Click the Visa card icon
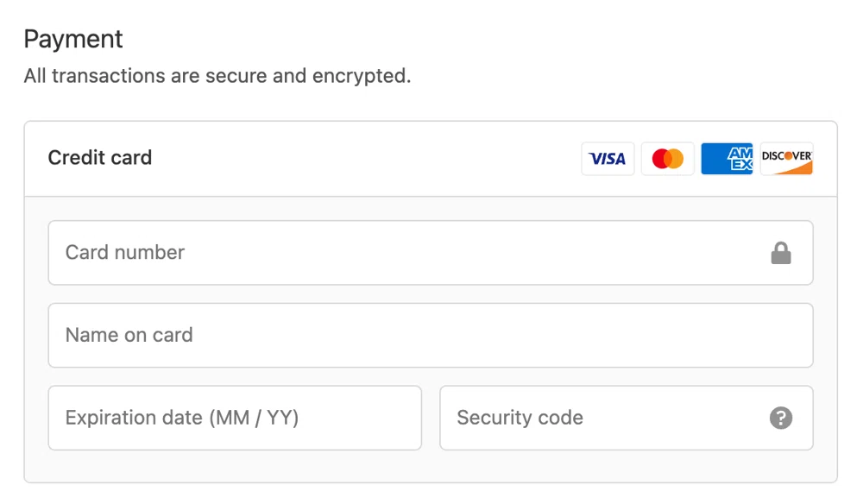Viewport: 863px width, 504px height. tap(608, 158)
